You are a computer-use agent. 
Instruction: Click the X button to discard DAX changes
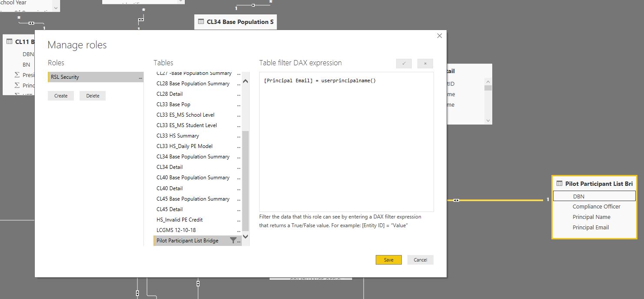click(x=425, y=64)
